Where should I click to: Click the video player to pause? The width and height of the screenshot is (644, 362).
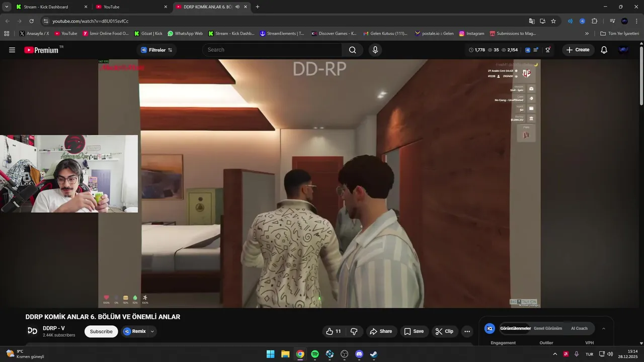click(x=319, y=184)
